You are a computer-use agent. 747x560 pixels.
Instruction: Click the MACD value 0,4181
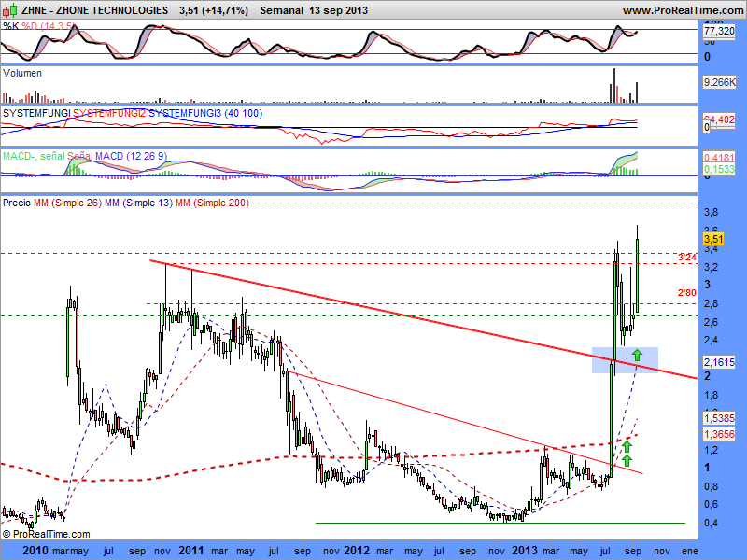[x=719, y=157]
